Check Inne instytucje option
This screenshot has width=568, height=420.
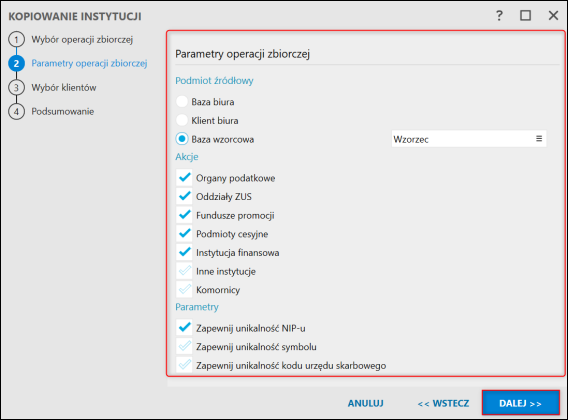click(184, 271)
